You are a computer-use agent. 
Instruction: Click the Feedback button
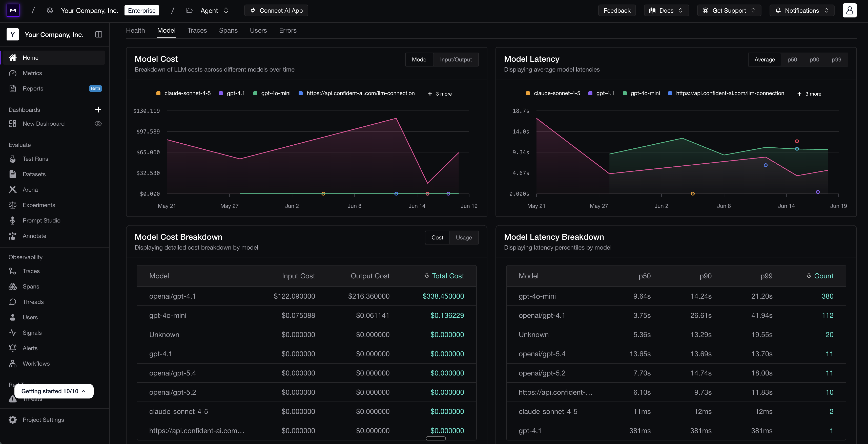click(617, 10)
